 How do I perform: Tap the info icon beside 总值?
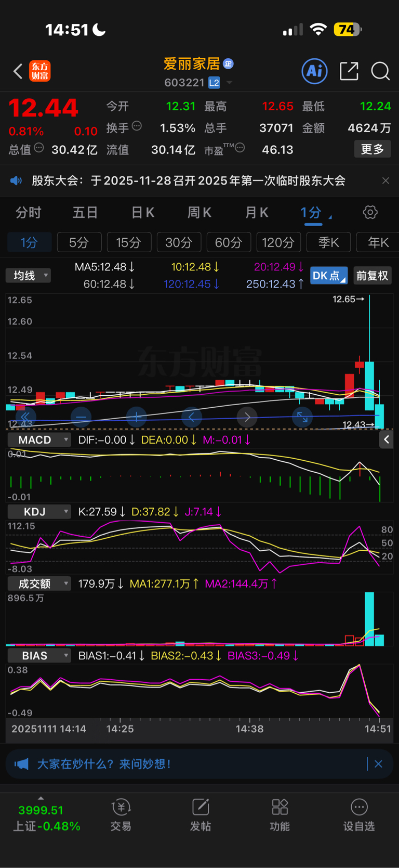point(39,148)
